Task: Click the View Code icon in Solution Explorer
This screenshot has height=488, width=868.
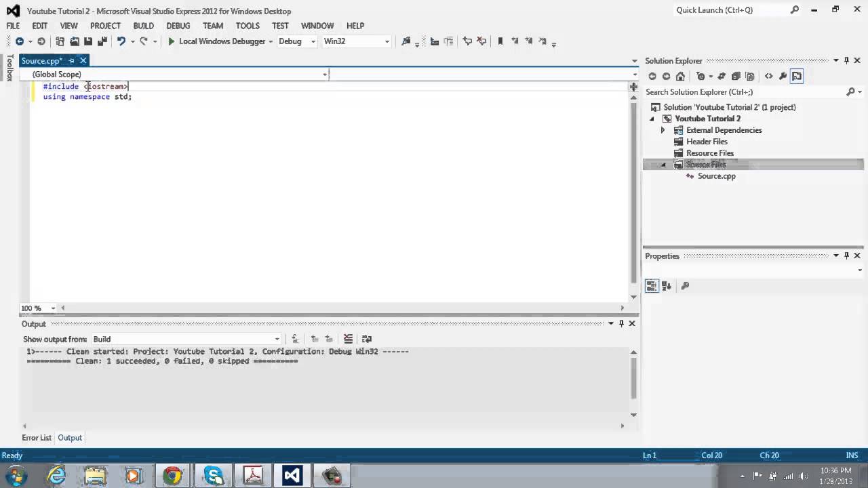Action: [769, 77]
